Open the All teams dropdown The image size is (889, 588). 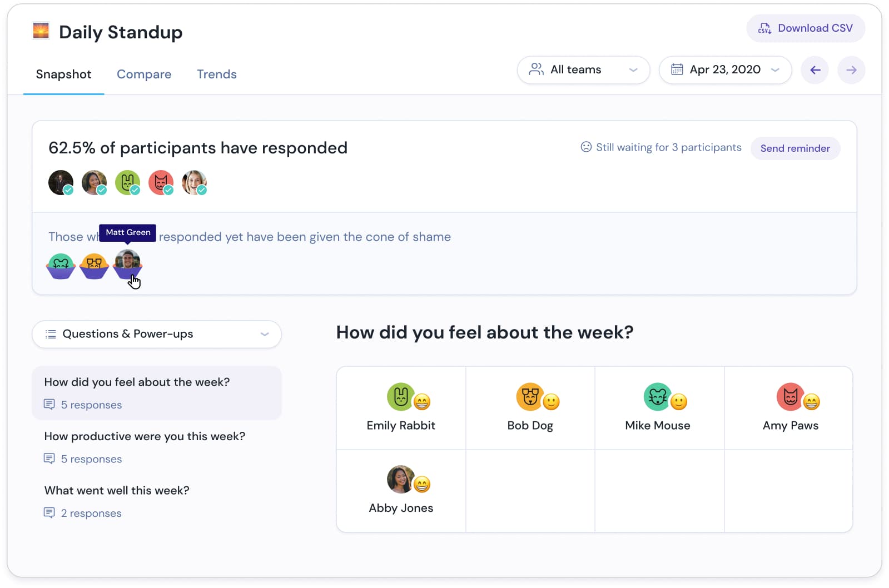click(x=583, y=70)
